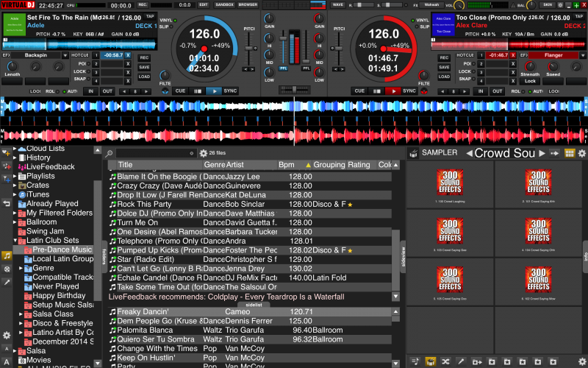Click the add favorite folder icon in sidebar
This screenshot has height=368, width=588.
(7, 153)
